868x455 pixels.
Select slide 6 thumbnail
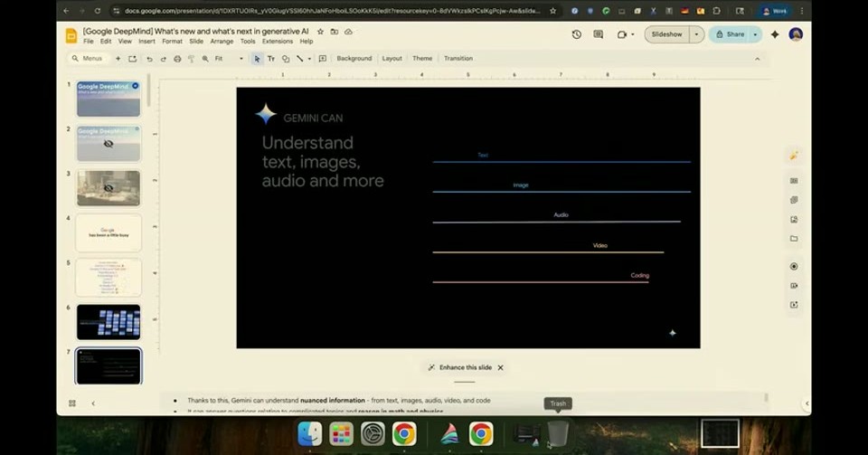(108, 322)
